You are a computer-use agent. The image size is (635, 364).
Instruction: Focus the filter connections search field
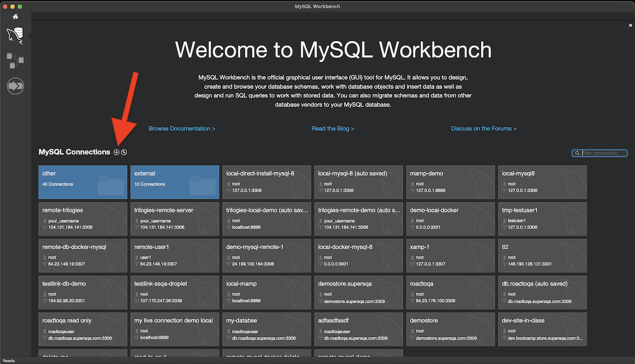603,153
